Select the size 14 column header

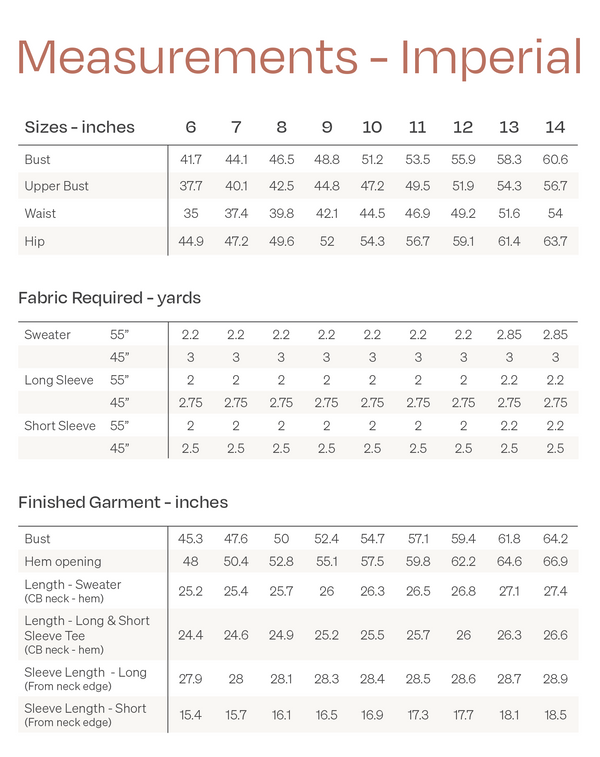pyautogui.click(x=555, y=128)
